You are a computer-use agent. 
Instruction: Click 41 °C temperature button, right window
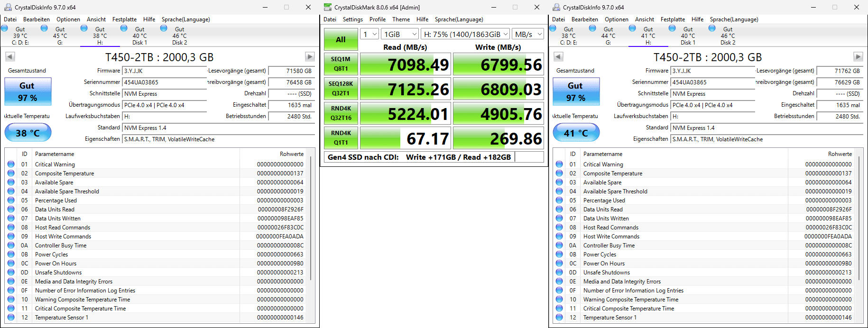(x=576, y=133)
